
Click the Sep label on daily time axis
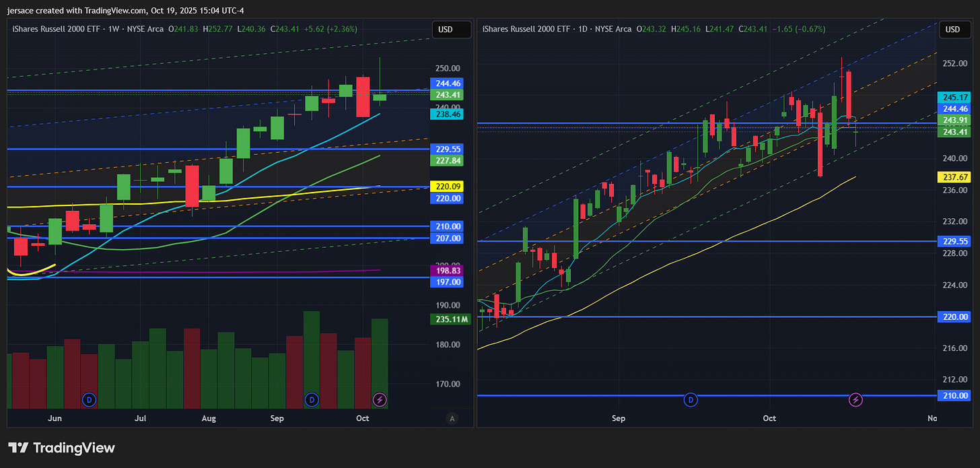pyautogui.click(x=619, y=418)
